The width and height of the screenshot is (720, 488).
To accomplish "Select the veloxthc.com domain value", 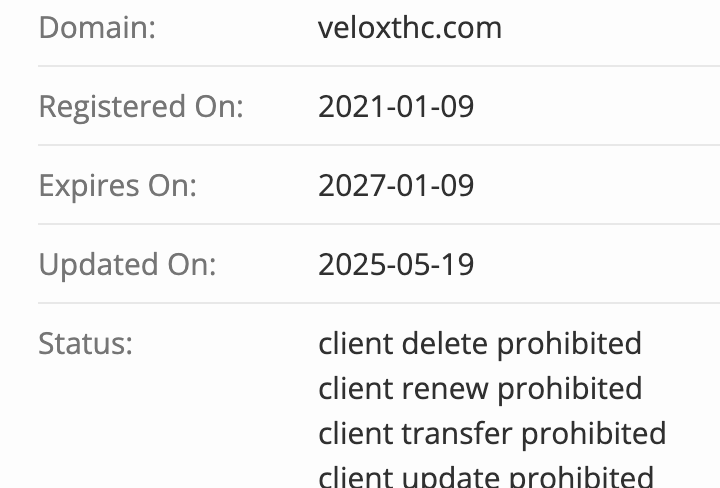I will coord(409,27).
